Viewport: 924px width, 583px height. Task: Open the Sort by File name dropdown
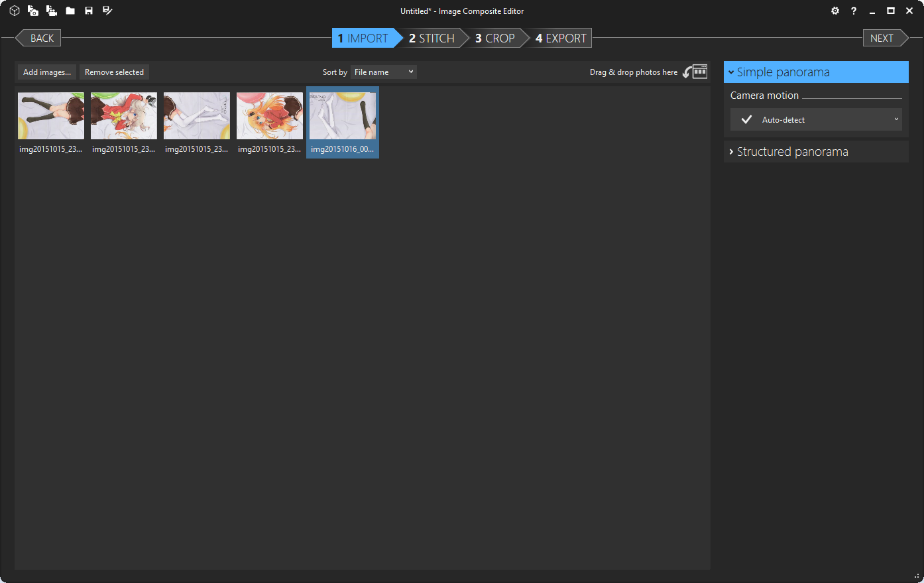pos(384,72)
